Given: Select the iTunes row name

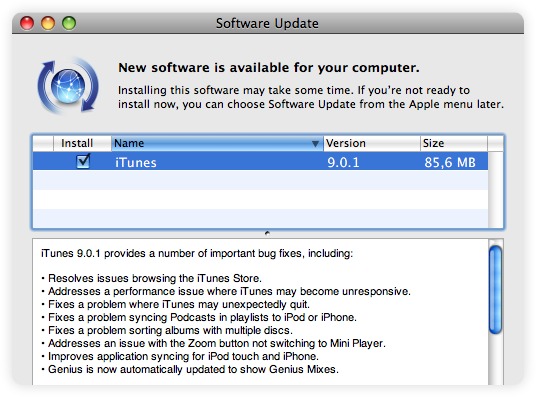Looking at the screenshot, I should tap(136, 162).
